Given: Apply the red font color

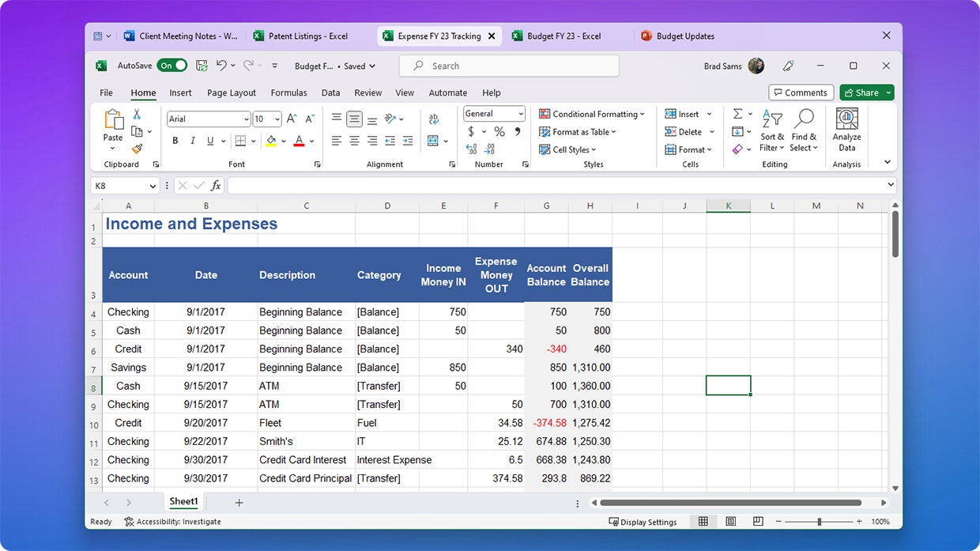Looking at the screenshot, I should click(299, 141).
